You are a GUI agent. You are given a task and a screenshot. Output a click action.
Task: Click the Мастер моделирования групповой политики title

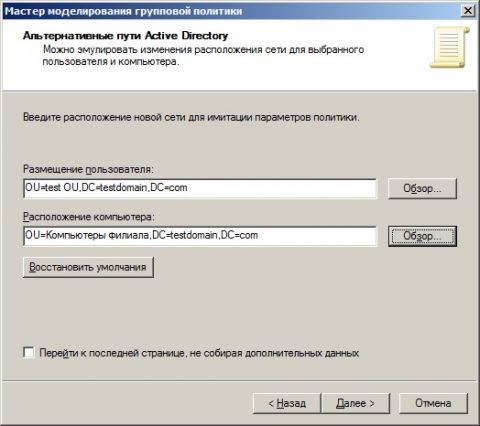pyautogui.click(x=124, y=11)
